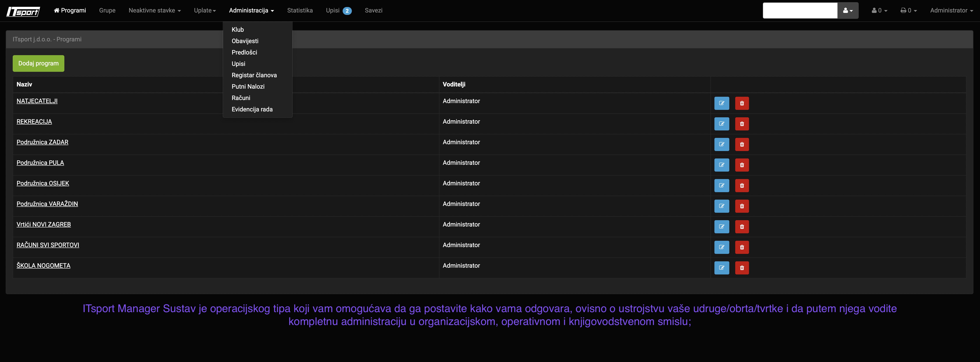Expand the Neaktivne stavke dropdown
Screen dimensions: 980x362
[154, 11]
